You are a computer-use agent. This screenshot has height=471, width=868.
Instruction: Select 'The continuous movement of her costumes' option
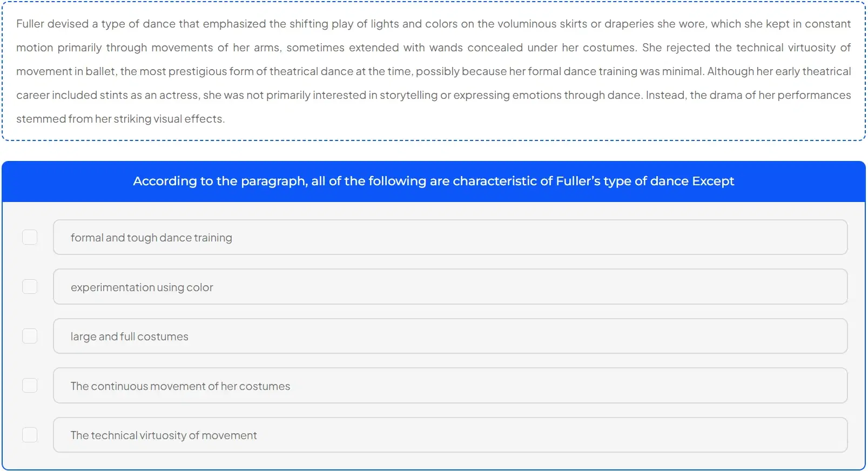(x=450, y=386)
